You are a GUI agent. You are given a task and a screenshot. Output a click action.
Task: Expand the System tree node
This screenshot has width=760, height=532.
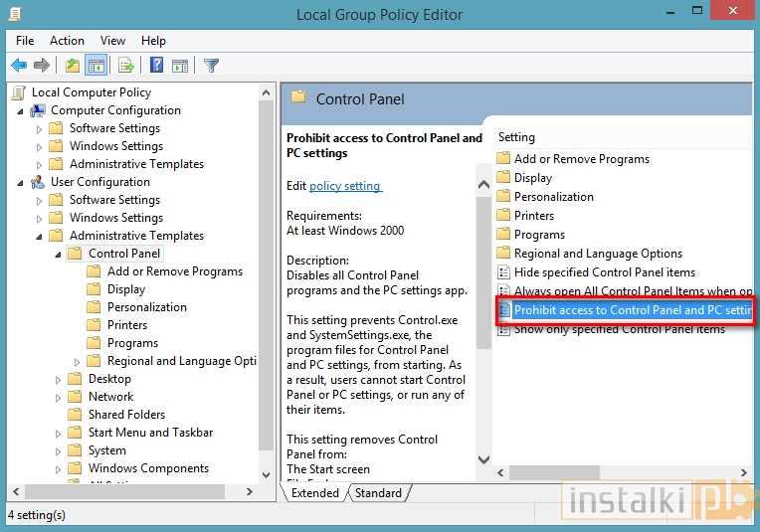[x=58, y=451]
